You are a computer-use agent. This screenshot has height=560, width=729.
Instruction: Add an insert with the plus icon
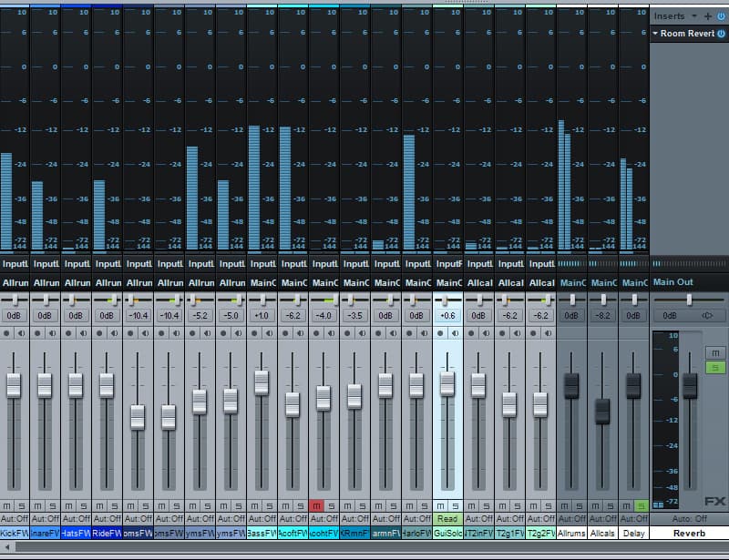click(708, 16)
